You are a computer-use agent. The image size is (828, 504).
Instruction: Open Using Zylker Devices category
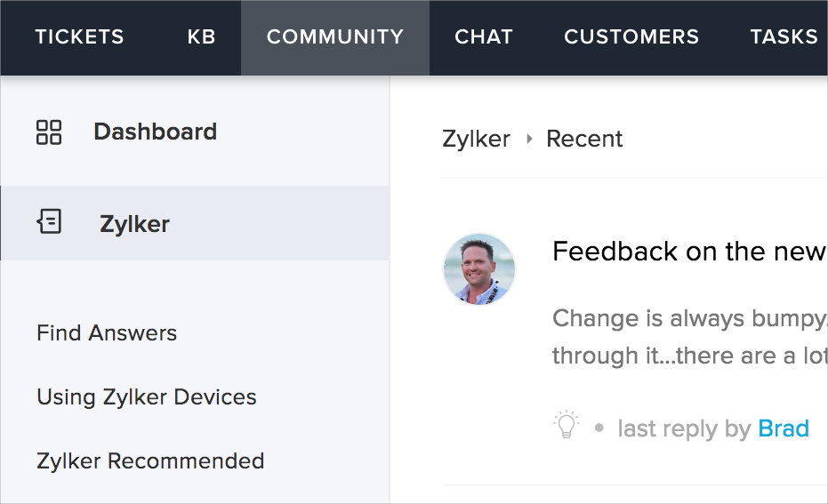coord(147,397)
